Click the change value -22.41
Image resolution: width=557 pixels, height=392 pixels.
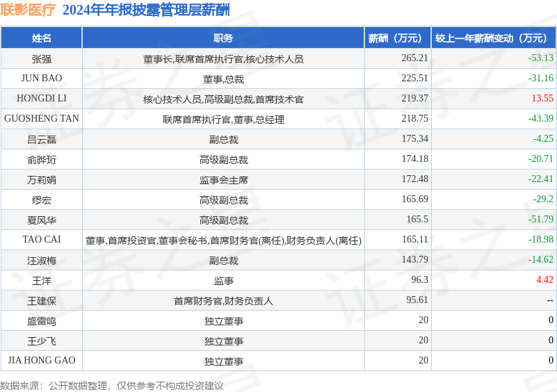click(x=541, y=179)
